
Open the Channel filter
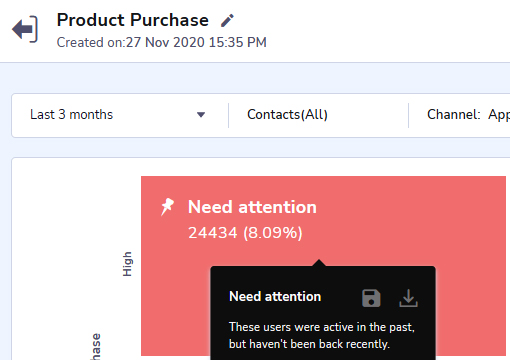point(468,115)
